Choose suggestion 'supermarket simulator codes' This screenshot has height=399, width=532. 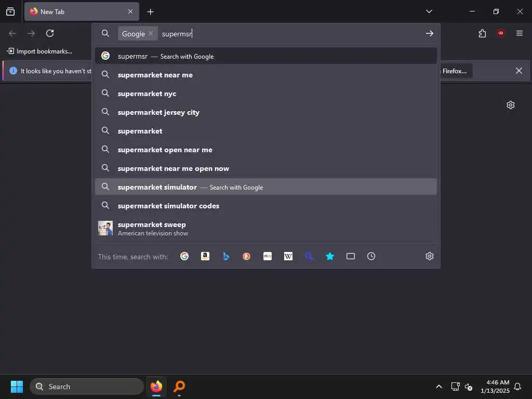265,206
